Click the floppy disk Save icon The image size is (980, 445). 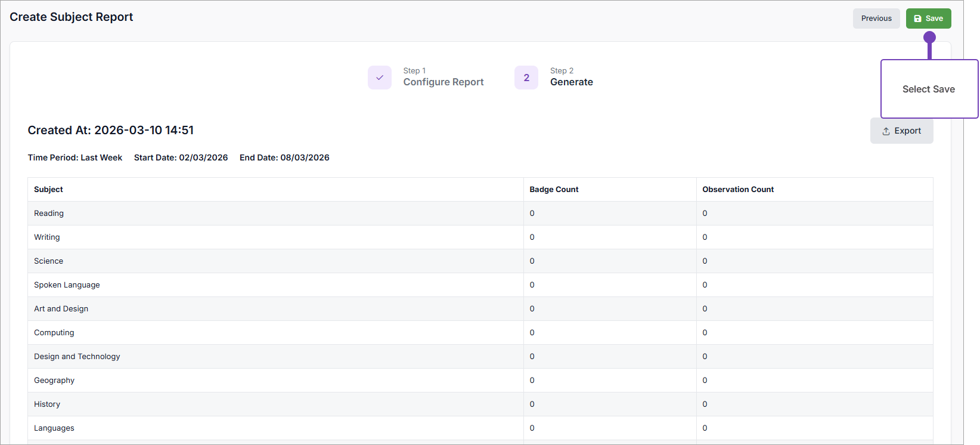click(x=917, y=18)
